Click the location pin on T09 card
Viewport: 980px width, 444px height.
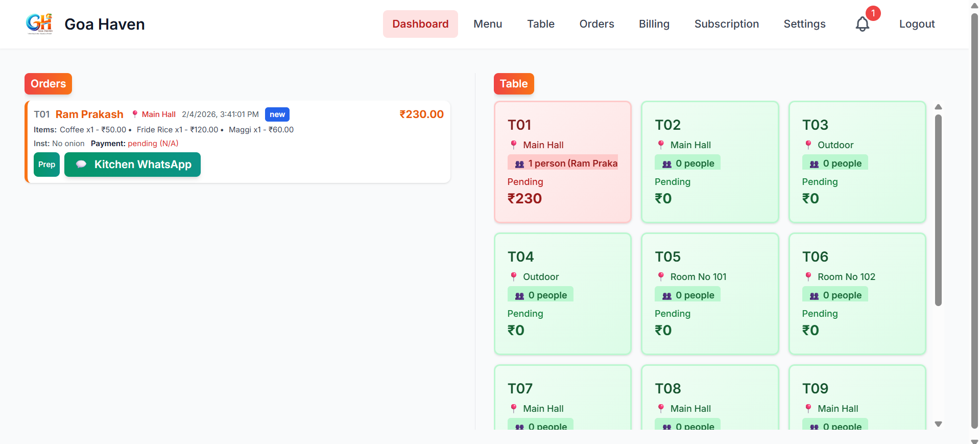(808, 408)
